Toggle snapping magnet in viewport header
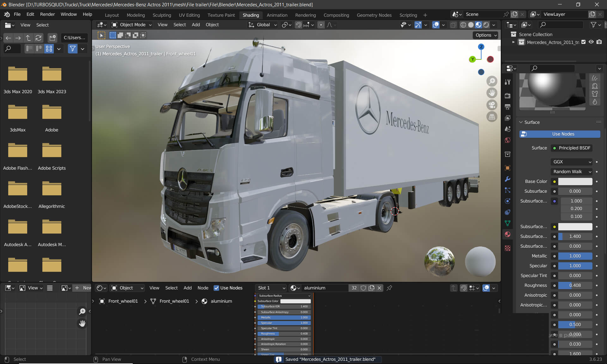 point(298,25)
